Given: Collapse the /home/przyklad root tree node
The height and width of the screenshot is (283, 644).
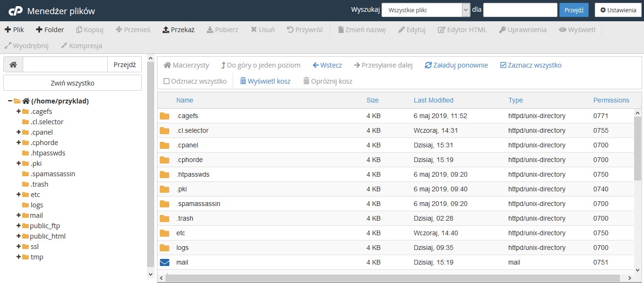Looking at the screenshot, I should (x=10, y=101).
